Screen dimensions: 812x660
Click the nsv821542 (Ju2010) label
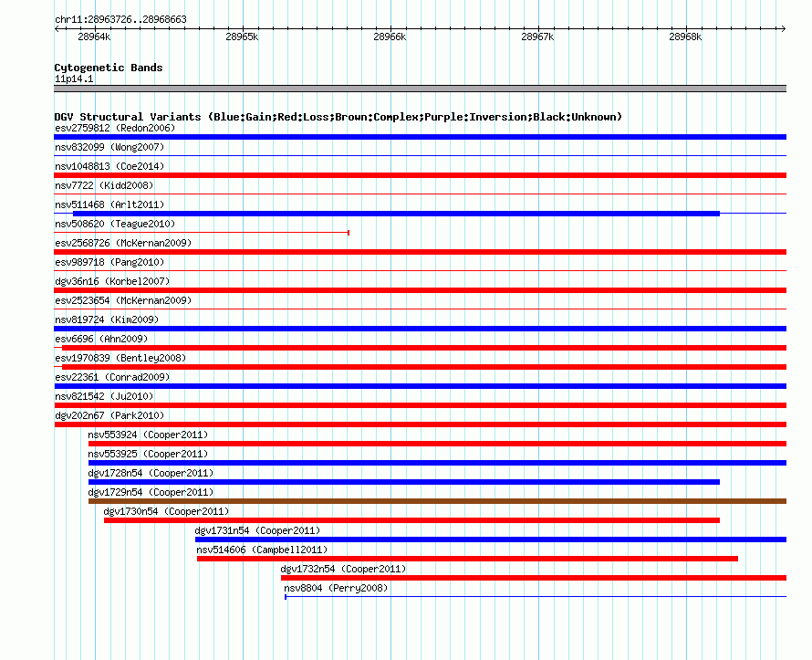(x=104, y=396)
